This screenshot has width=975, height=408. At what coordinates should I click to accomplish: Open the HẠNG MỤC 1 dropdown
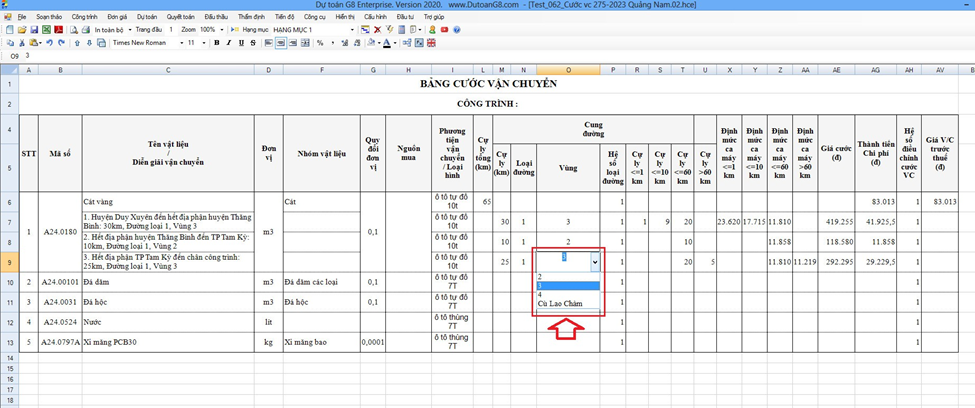pos(352,30)
